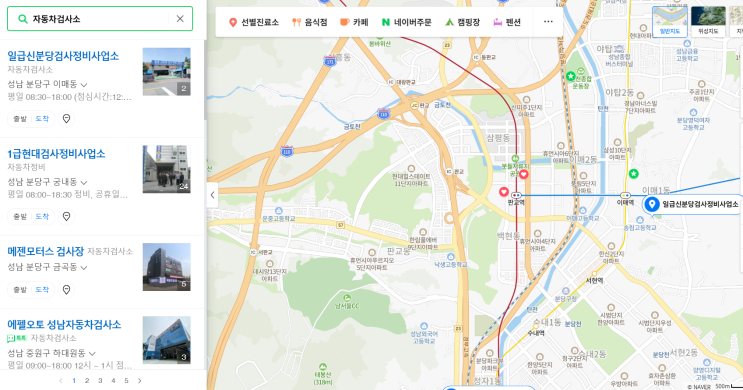Select the 네이버주문 category chip

407,22
